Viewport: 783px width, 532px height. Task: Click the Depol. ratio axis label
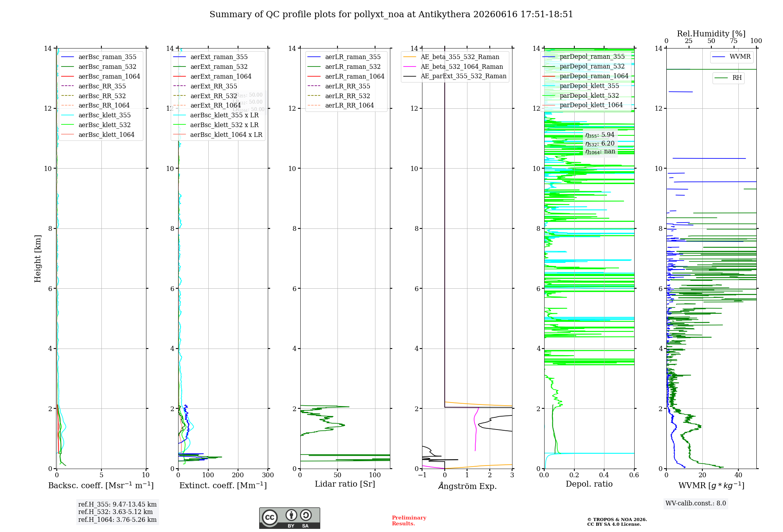589,484
